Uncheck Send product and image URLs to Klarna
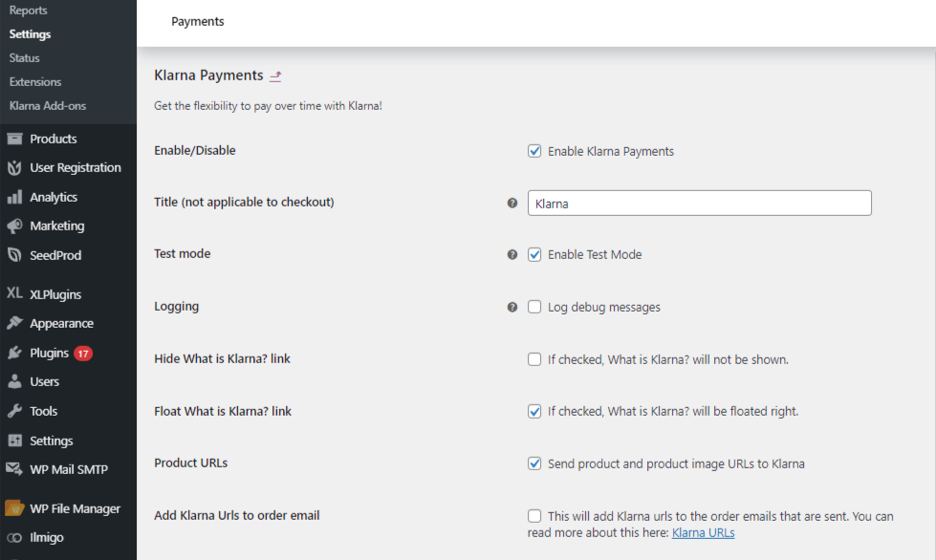 click(534, 463)
